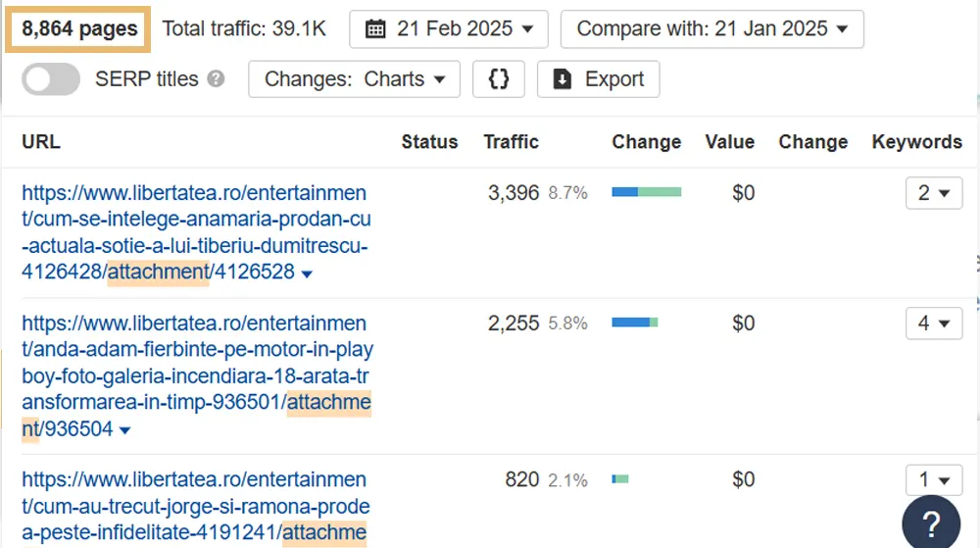Open the 21 Feb 2025 date dropdown

(449, 29)
